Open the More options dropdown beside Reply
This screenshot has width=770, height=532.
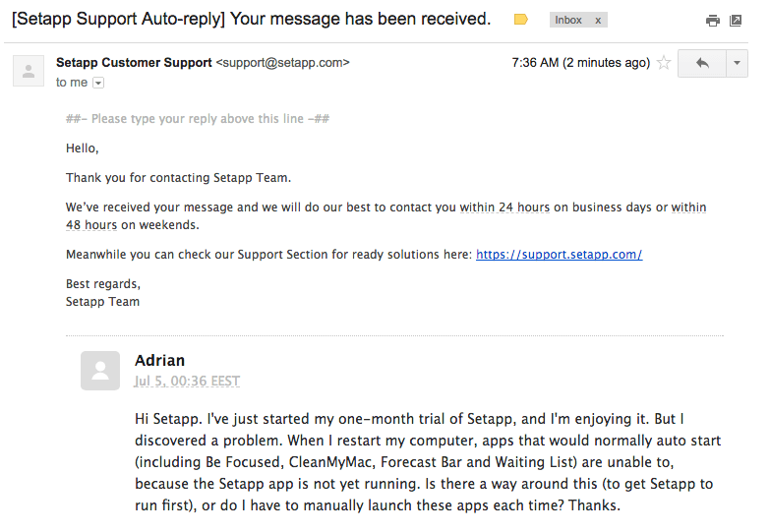point(737,63)
